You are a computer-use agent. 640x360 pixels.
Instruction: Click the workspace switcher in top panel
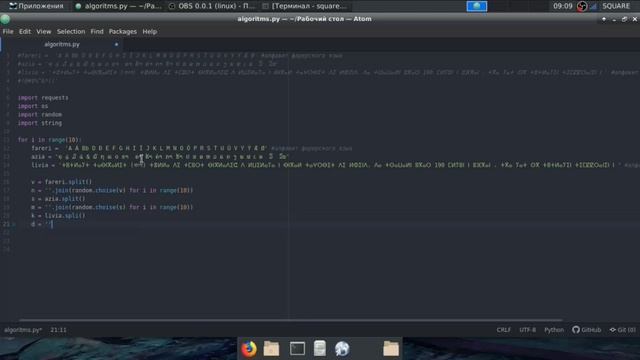click(x=477, y=6)
